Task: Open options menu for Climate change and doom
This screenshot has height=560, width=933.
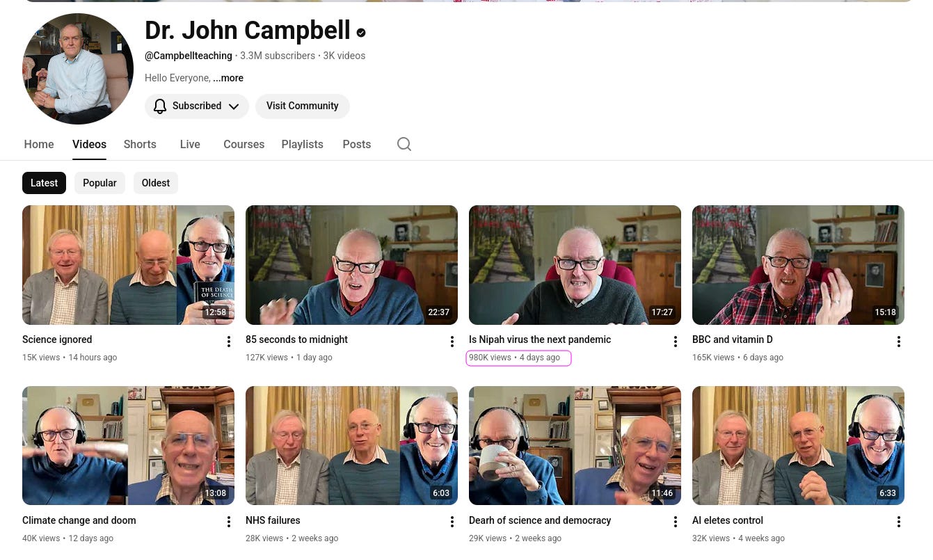Action: pyautogui.click(x=228, y=522)
